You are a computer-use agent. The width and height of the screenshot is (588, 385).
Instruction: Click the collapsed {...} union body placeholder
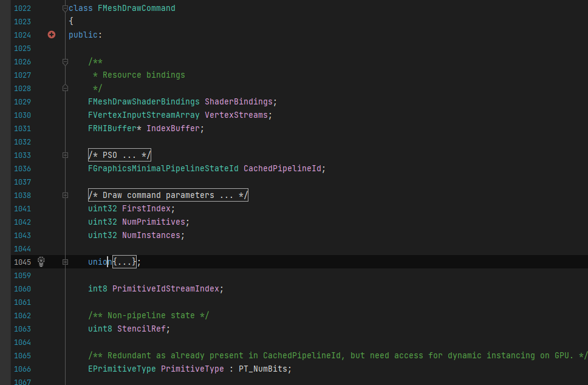coord(125,262)
